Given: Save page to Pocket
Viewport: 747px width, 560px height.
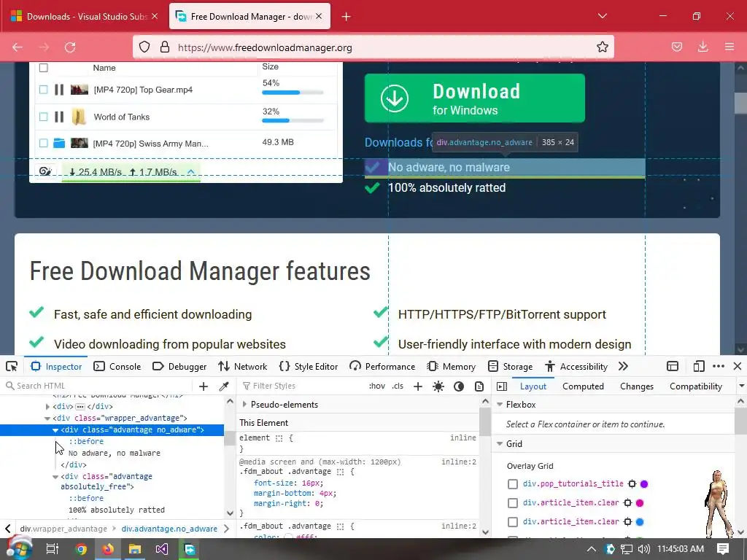Looking at the screenshot, I should click(677, 47).
